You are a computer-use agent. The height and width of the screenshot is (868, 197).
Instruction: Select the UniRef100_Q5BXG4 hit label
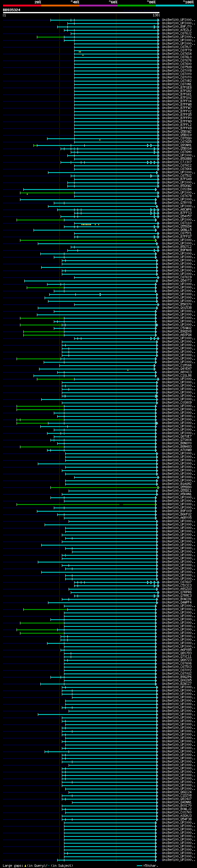177,149
